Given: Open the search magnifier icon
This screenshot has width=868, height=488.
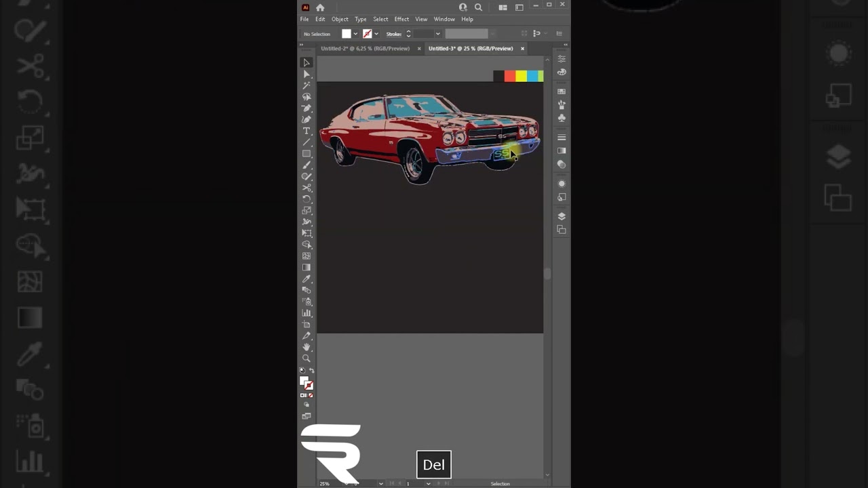Looking at the screenshot, I should [x=478, y=7].
